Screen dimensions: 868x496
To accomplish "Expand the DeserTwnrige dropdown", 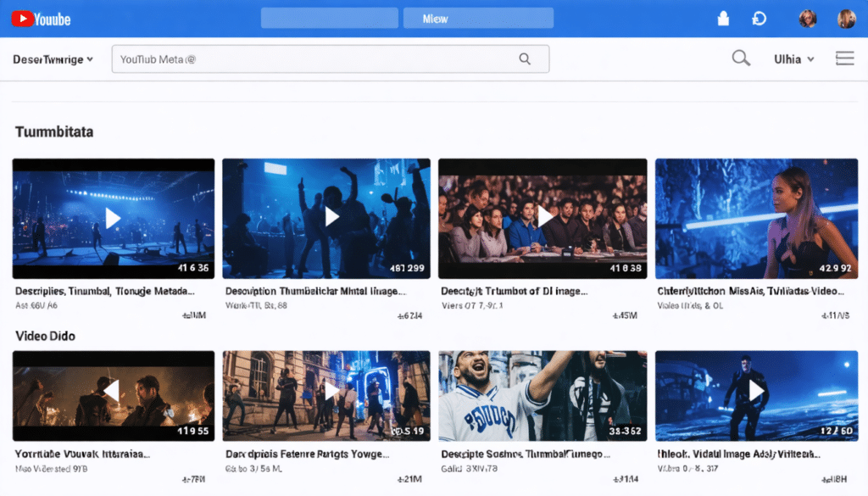I will pyautogui.click(x=53, y=59).
